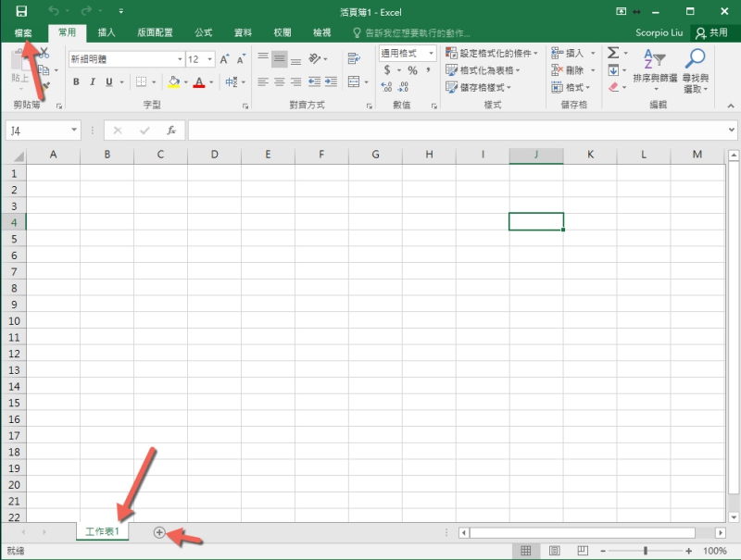Apply bold formatting with the B icon
741x560 pixels.
click(76, 81)
